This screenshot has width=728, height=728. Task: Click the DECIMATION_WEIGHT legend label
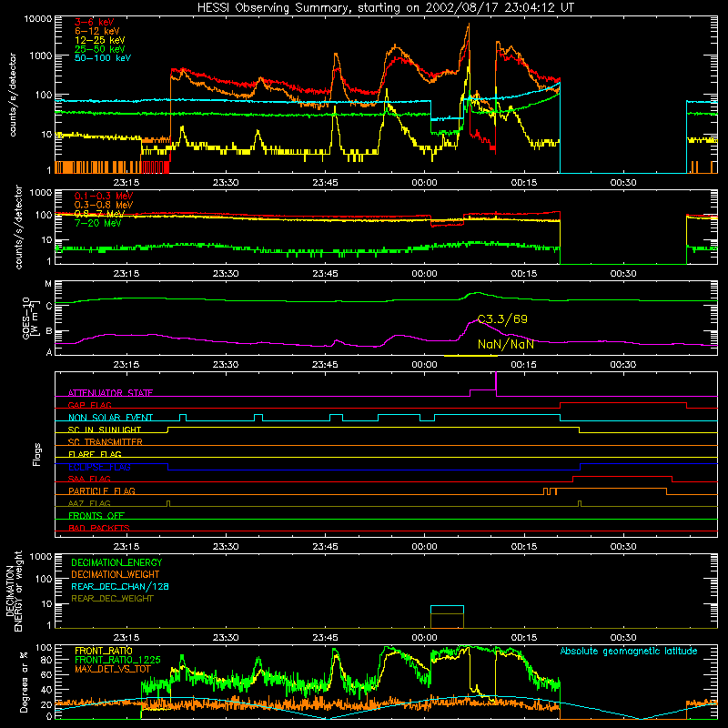tap(116, 574)
